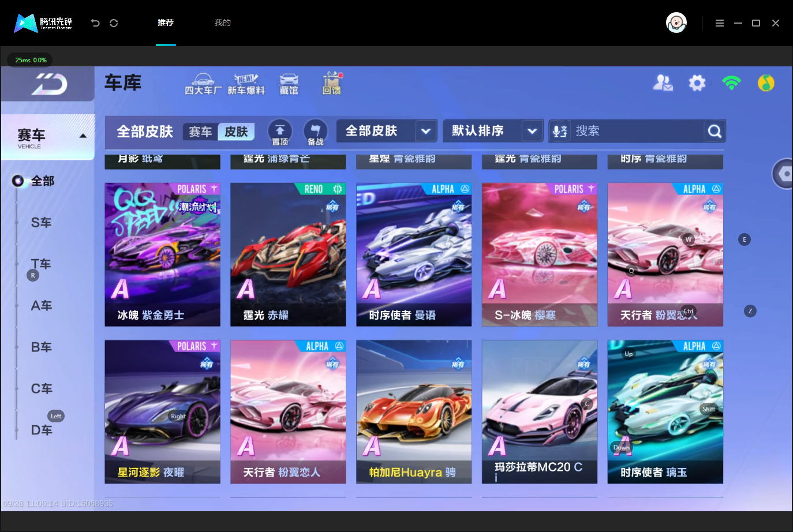The width and height of the screenshot is (793, 532).
Task: Switch the view toggle to 皮肤
Action: tap(236, 132)
